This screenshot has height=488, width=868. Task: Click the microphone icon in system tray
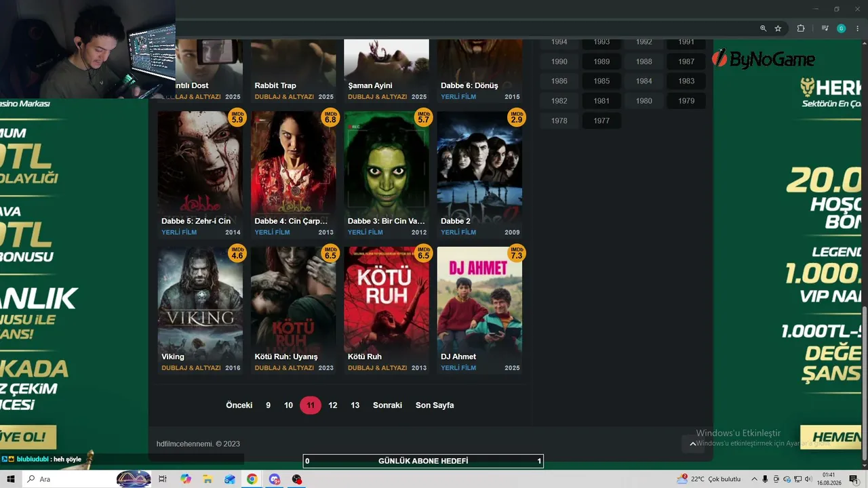click(x=766, y=479)
